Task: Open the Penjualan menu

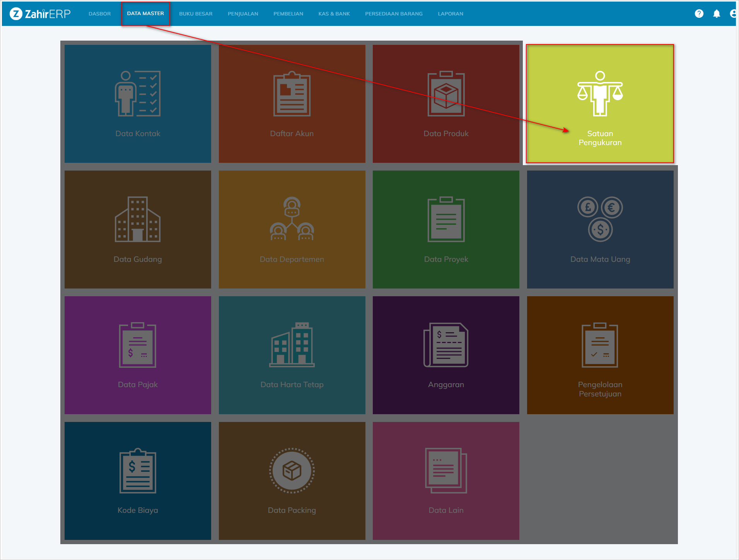Action: (243, 14)
